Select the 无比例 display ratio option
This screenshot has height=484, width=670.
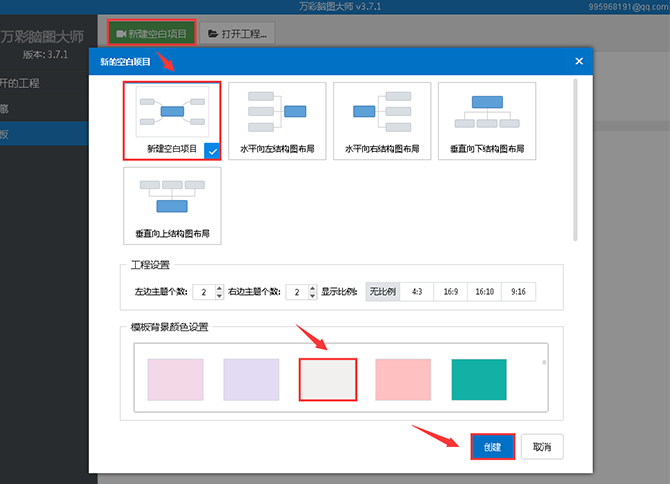click(x=382, y=292)
